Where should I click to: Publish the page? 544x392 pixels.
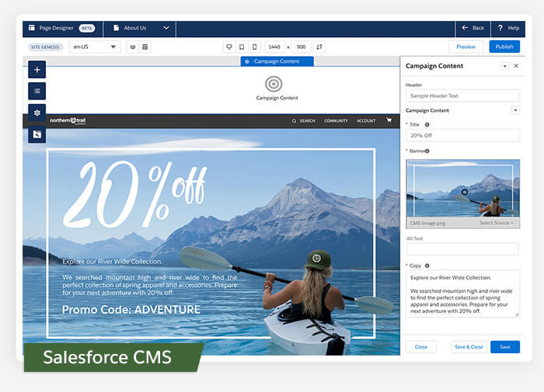pyautogui.click(x=504, y=47)
